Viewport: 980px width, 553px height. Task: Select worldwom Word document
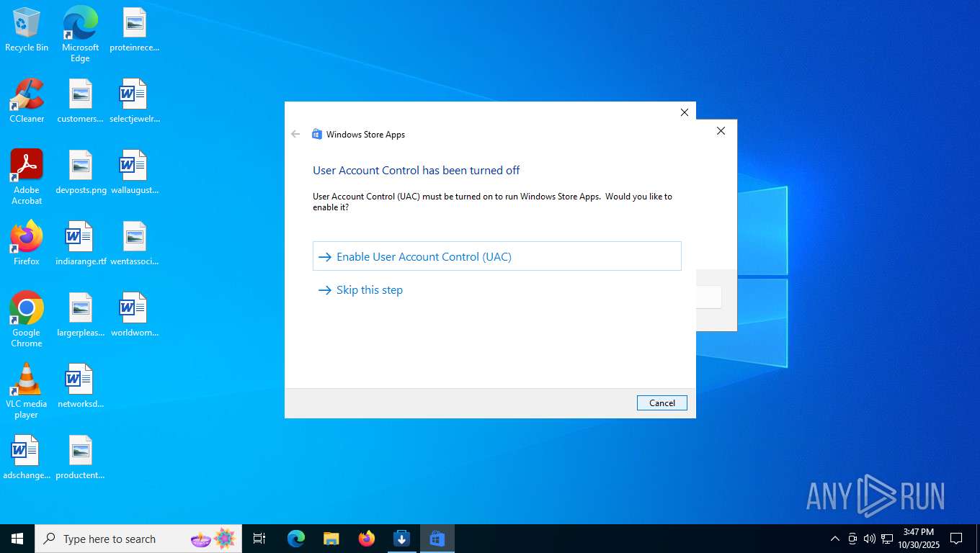pos(134,315)
